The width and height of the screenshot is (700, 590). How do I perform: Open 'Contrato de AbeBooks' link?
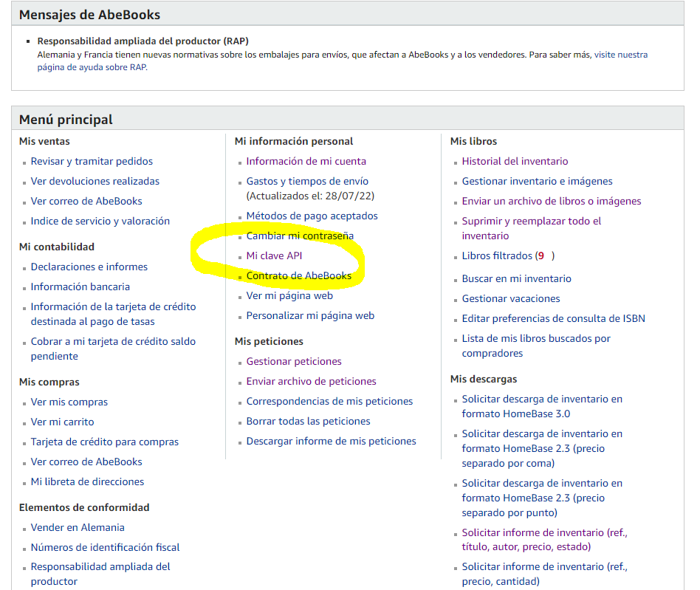click(x=298, y=275)
